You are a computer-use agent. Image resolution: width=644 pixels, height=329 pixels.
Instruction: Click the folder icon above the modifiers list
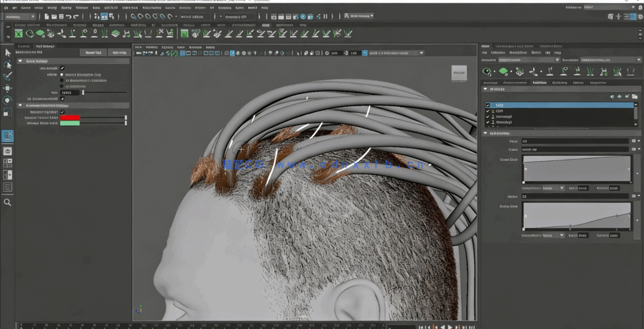pos(634,97)
